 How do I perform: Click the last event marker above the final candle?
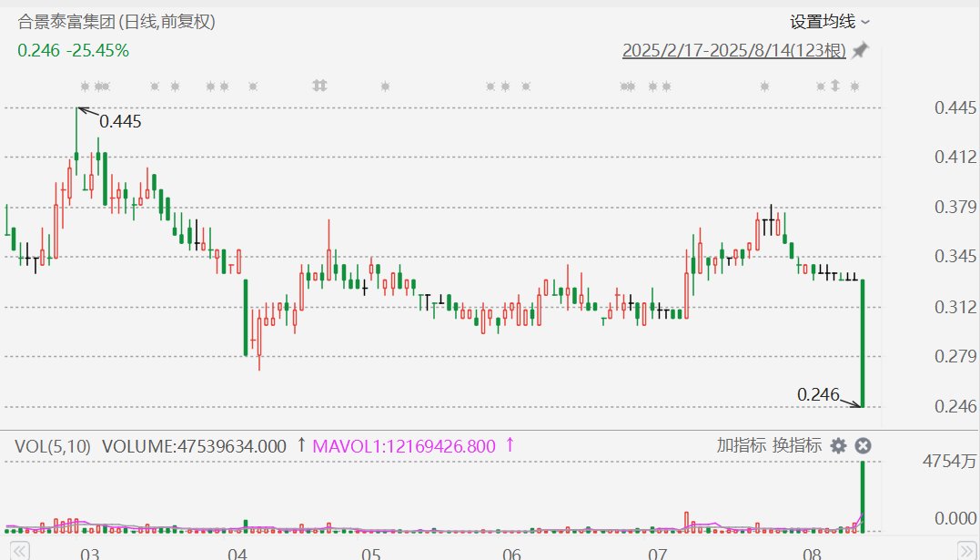[855, 87]
